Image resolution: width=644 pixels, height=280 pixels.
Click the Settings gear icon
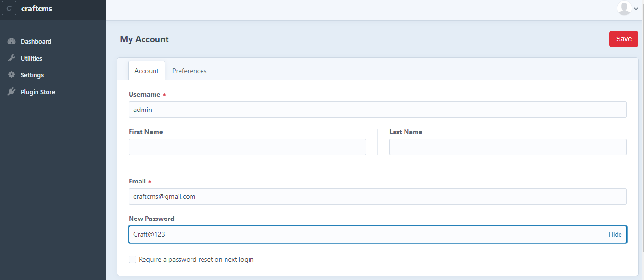12,75
